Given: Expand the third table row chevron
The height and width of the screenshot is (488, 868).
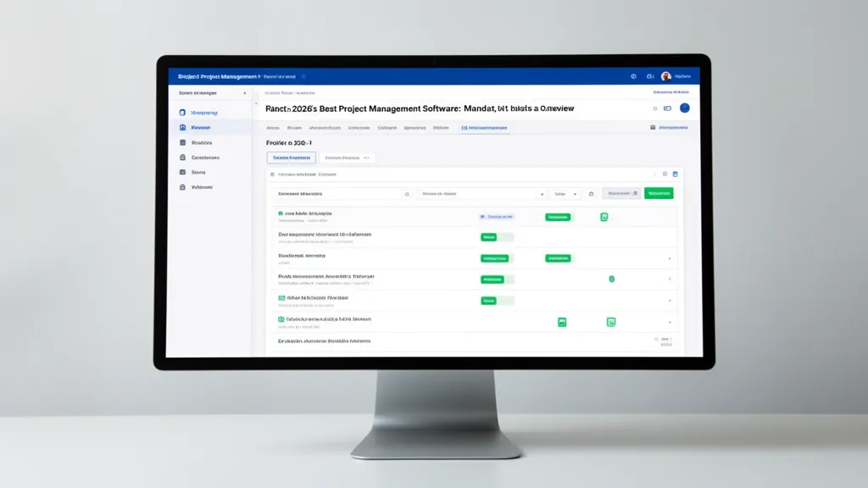Looking at the screenshot, I should (670, 258).
